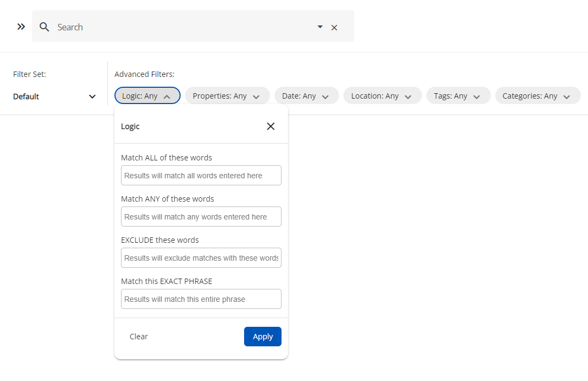Collapse the Logic: Any filter chip
Screen dimensions: 588x381
click(x=147, y=96)
